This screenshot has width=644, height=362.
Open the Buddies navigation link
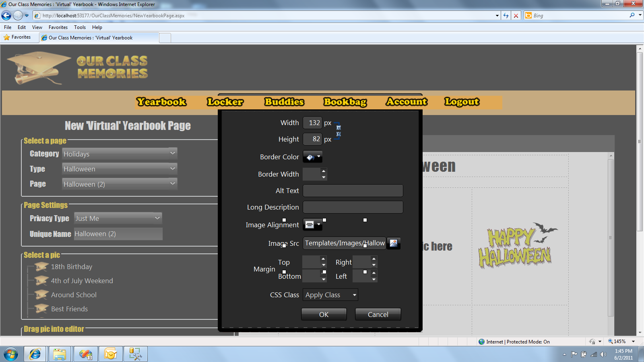coord(284,102)
